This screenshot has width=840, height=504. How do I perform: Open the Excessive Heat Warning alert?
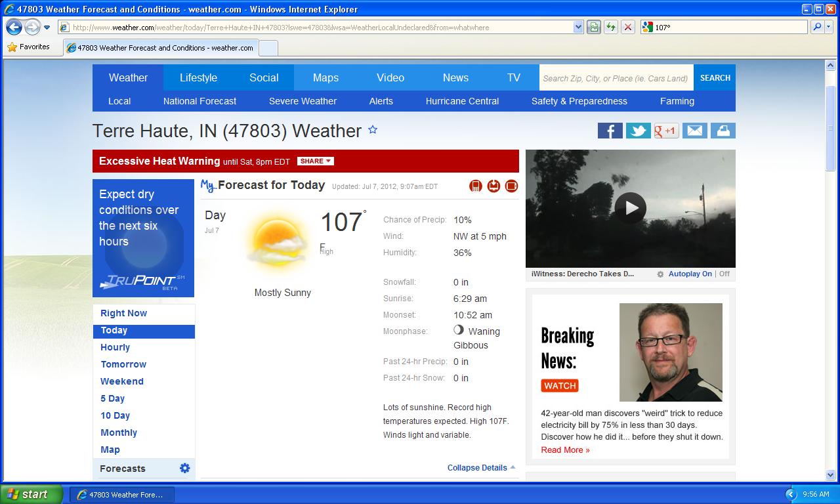[159, 161]
